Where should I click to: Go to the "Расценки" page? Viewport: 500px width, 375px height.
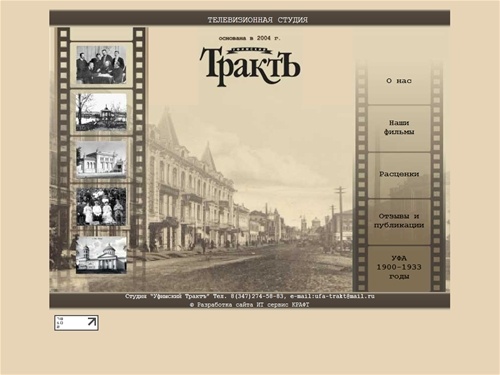coord(399,174)
